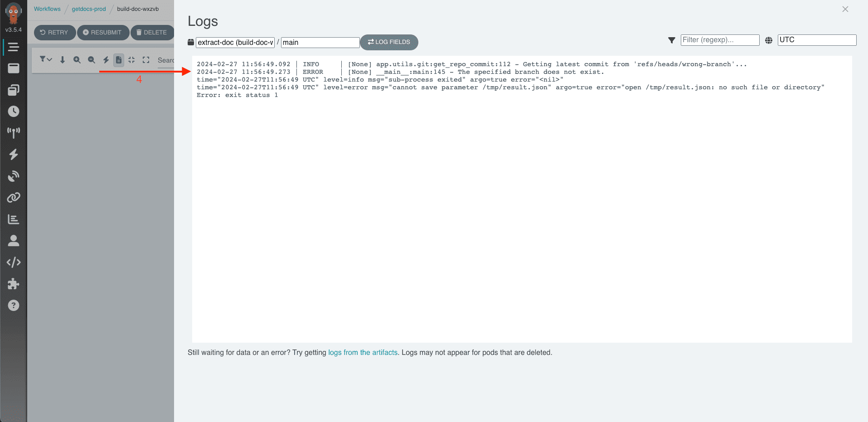
Task: Zoom out on the workflow graph
Action: click(92, 60)
